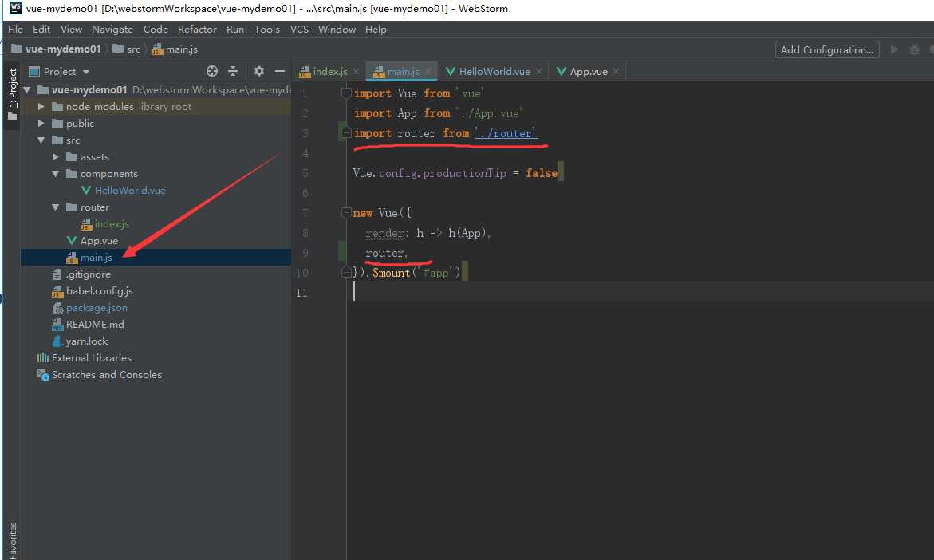The height and width of the screenshot is (560, 934).
Task: Click the Debug bug icon in toolbar
Action: pos(914,50)
